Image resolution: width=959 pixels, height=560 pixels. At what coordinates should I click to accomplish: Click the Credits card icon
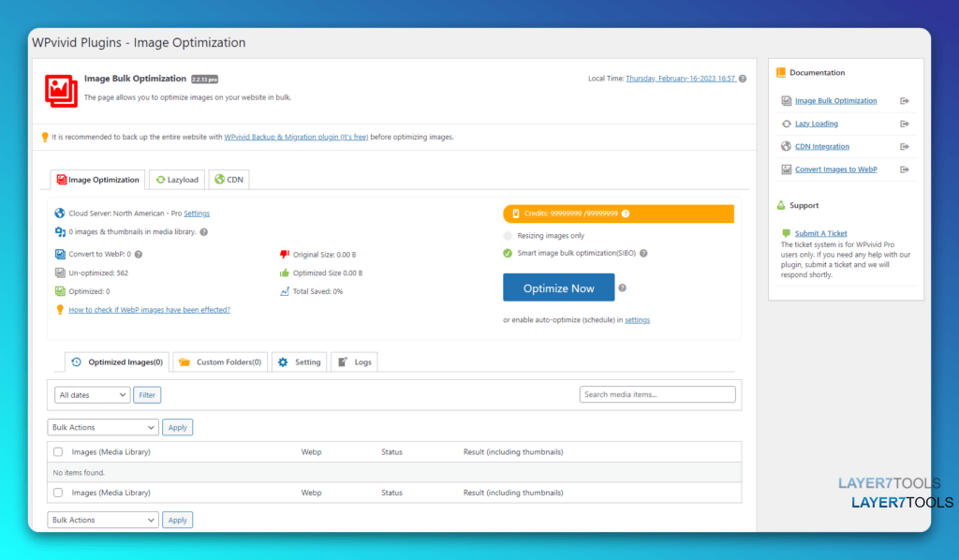[516, 214]
